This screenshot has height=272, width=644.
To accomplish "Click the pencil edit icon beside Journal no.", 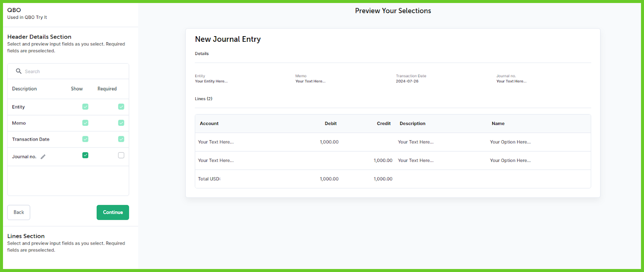I will pyautogui.click(x=43, y=157).
